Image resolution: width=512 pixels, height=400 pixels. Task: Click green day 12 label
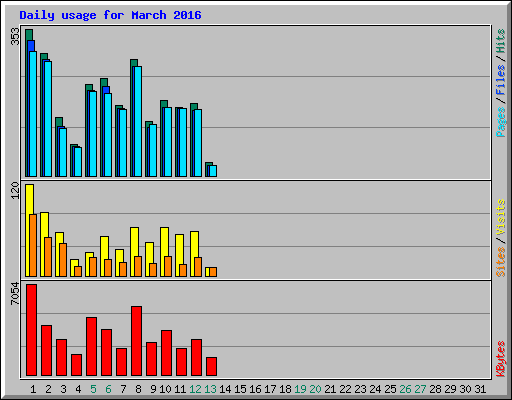[x=195, y=389]
